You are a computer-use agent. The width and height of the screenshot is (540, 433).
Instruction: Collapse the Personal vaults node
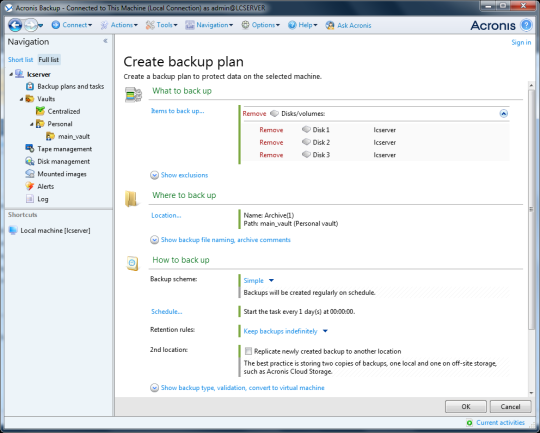[x=31, y=124]
